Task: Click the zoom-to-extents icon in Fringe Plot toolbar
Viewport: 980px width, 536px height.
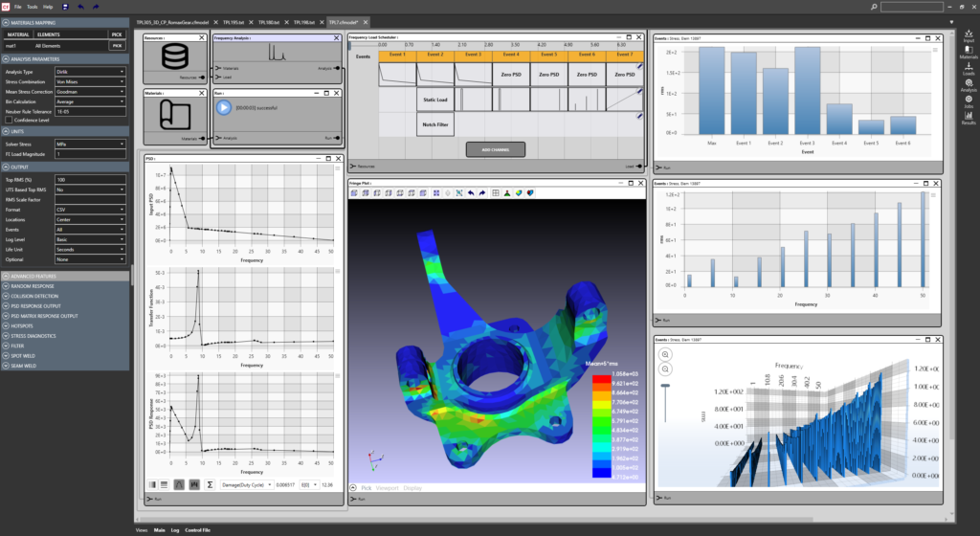Action: tap(458, 193)
